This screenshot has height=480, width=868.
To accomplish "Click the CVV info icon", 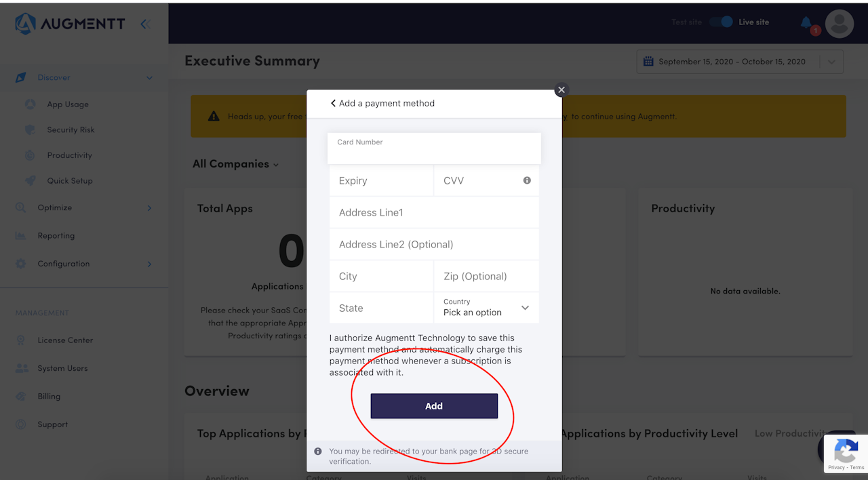I will 527,180.
